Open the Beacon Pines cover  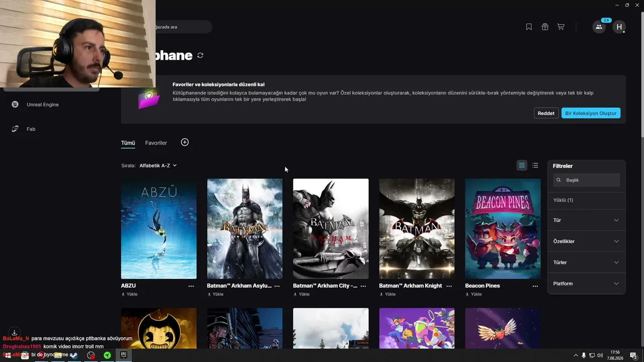[x=503, y=229]
